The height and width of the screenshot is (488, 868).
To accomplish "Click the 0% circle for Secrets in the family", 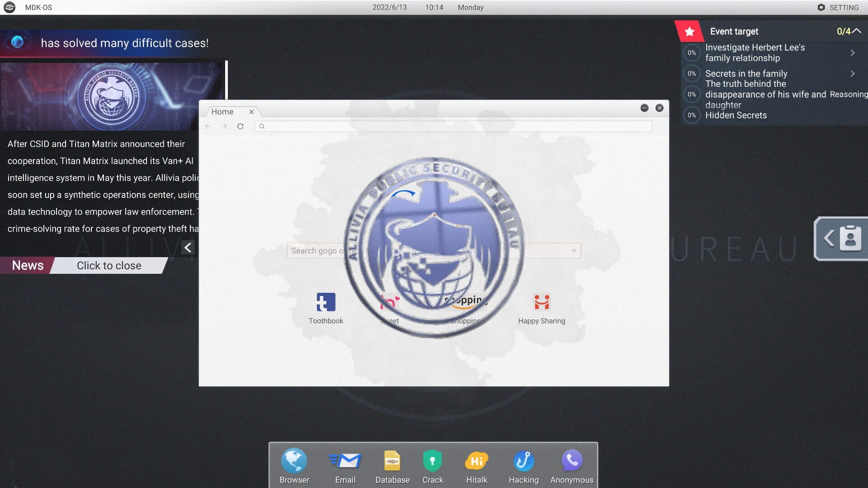I will (x=692, y=73).
